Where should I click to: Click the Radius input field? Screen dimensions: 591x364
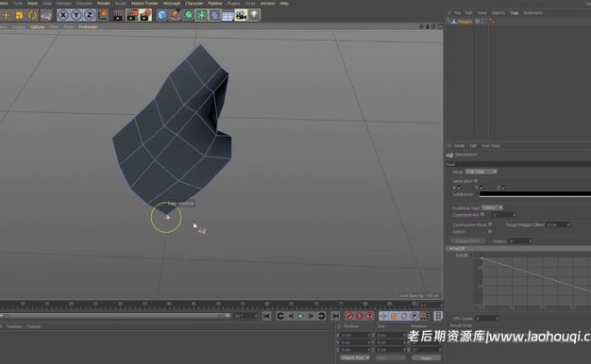tap(519, 240)
